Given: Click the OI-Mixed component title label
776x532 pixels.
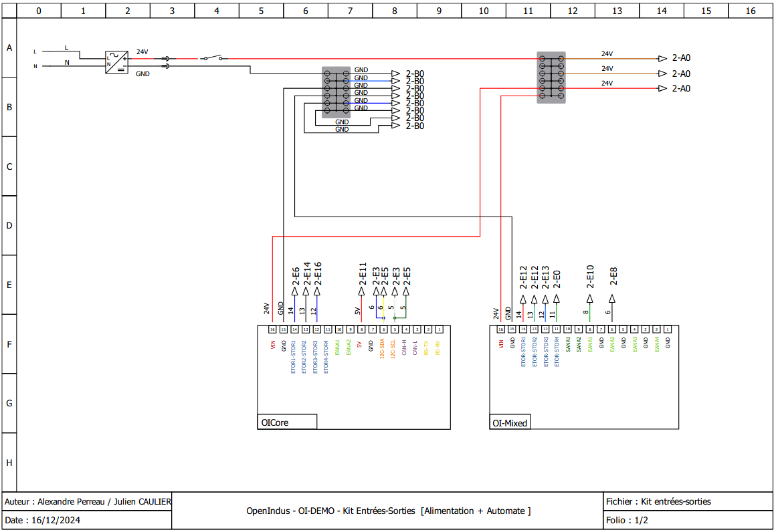Looking at the screenshot, I should (510, 422).
